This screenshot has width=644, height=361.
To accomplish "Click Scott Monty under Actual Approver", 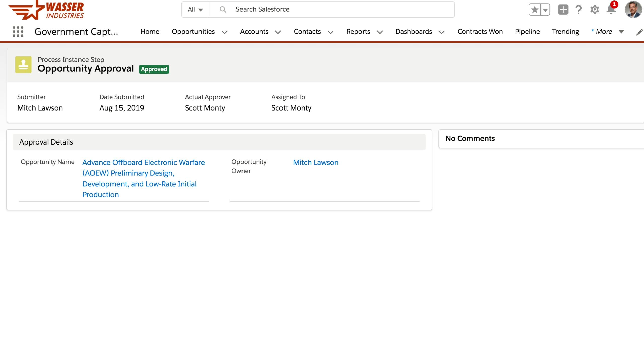I will tap(205, 108).
